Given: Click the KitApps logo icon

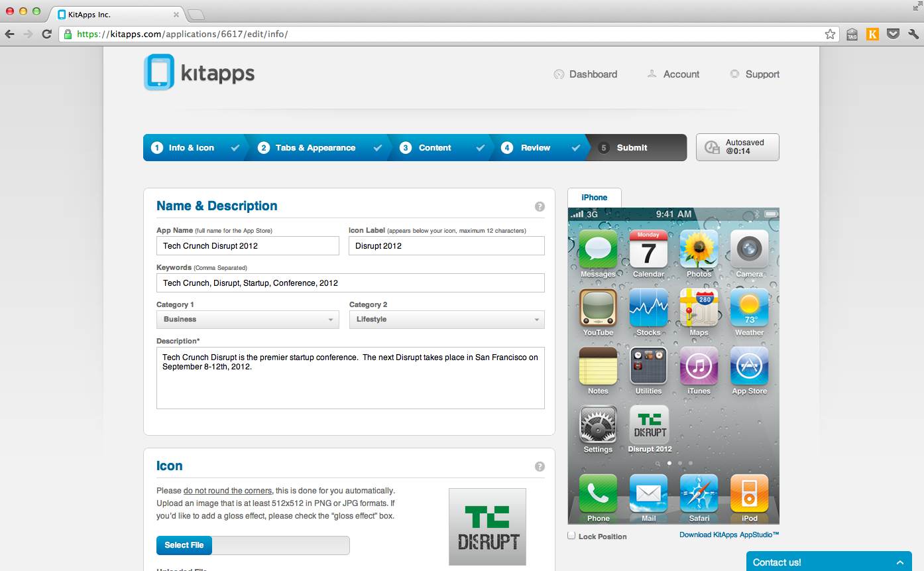Looking at the screenshot, I should pos(159,72).
